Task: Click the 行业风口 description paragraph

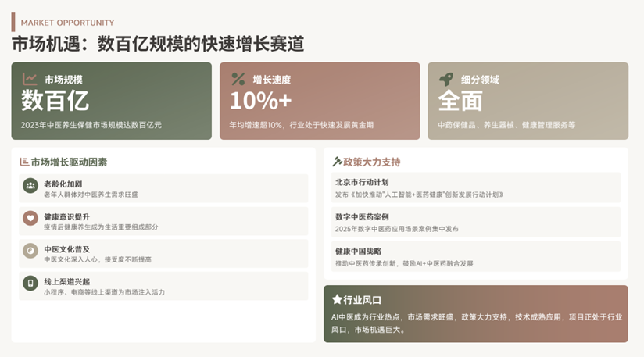Action: (476, 323)
